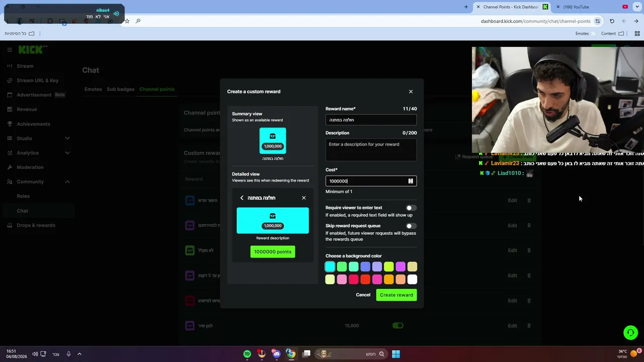Pick the light pink background color
Image resolution: width=644 pixels, height=362 pixels.
[x=342, y=279]
